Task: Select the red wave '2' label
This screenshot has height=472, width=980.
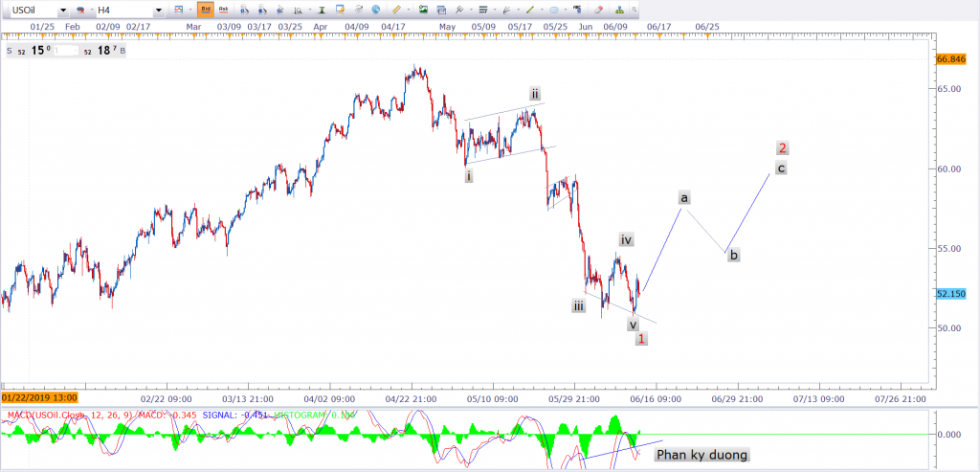Action: [x=782, y=148]
